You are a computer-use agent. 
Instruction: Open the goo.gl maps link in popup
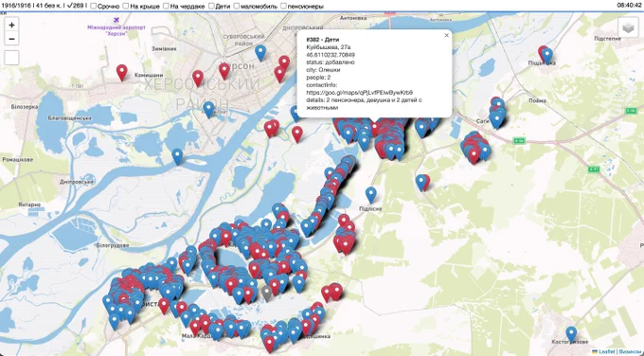359,93
